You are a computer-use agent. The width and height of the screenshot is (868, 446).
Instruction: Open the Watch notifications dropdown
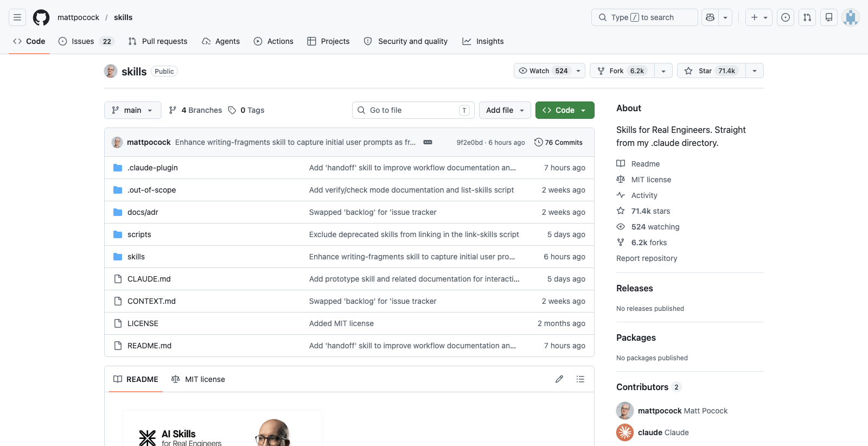(x=549, y=71)
